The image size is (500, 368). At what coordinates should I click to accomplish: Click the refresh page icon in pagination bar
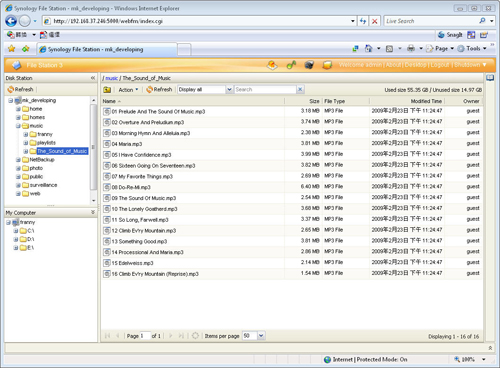(195, 336)
